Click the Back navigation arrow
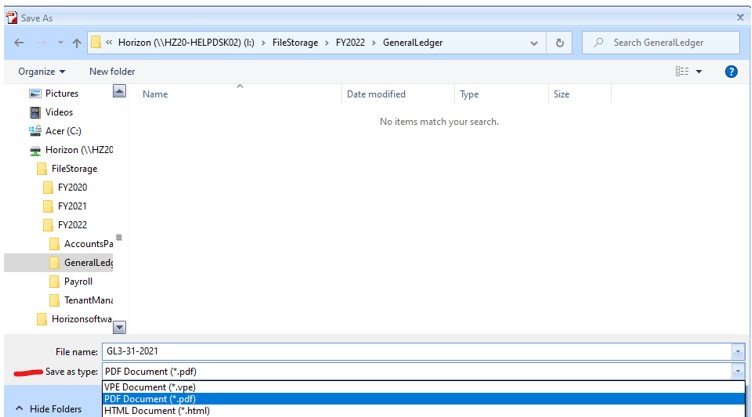The image size is (752, 417). 20,43
